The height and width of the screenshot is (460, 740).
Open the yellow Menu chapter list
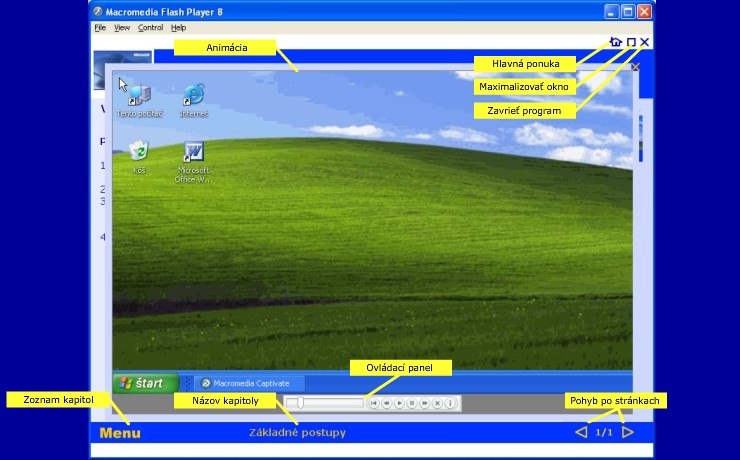(x=120, y=433)
